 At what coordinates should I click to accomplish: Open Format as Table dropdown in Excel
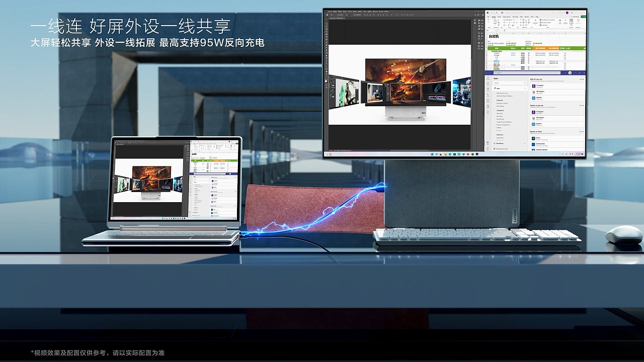click(546, 23)
